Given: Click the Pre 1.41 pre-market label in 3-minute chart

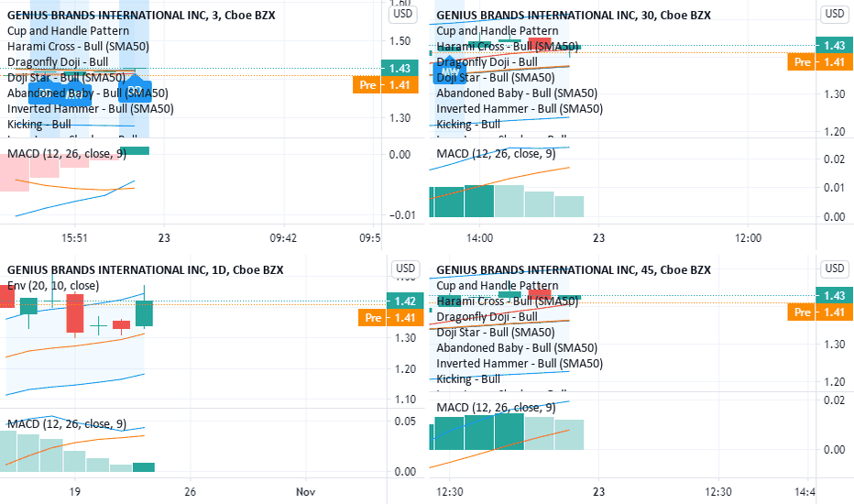Looking at the screenshot, I should (x=386, y=85).
